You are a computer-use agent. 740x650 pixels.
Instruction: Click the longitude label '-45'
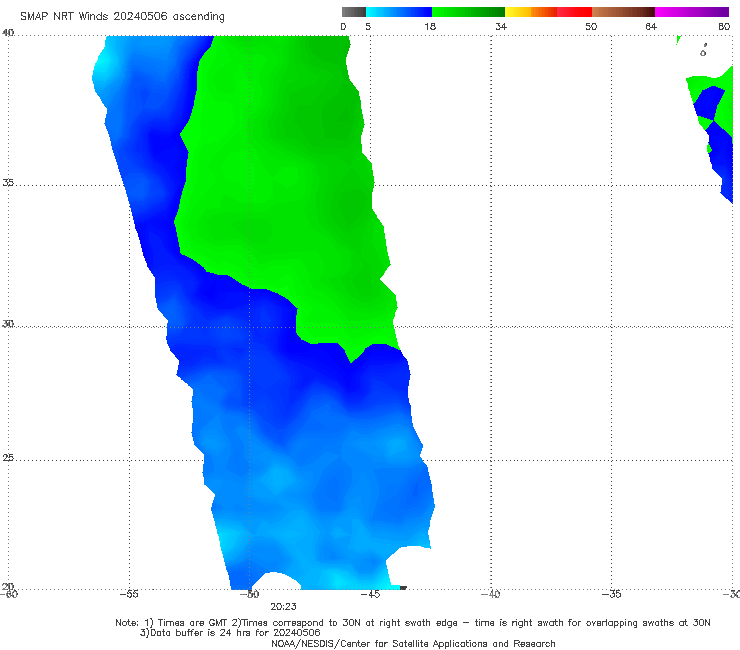click(x=370, y=594)
